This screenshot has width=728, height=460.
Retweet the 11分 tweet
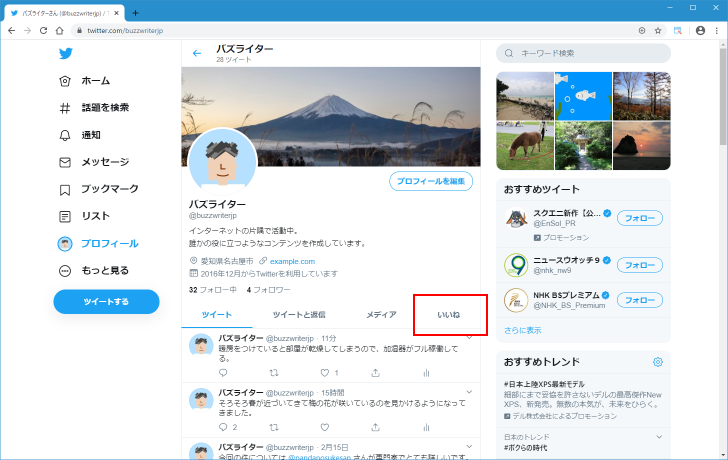pyautogui.click(x=274, y=373)
